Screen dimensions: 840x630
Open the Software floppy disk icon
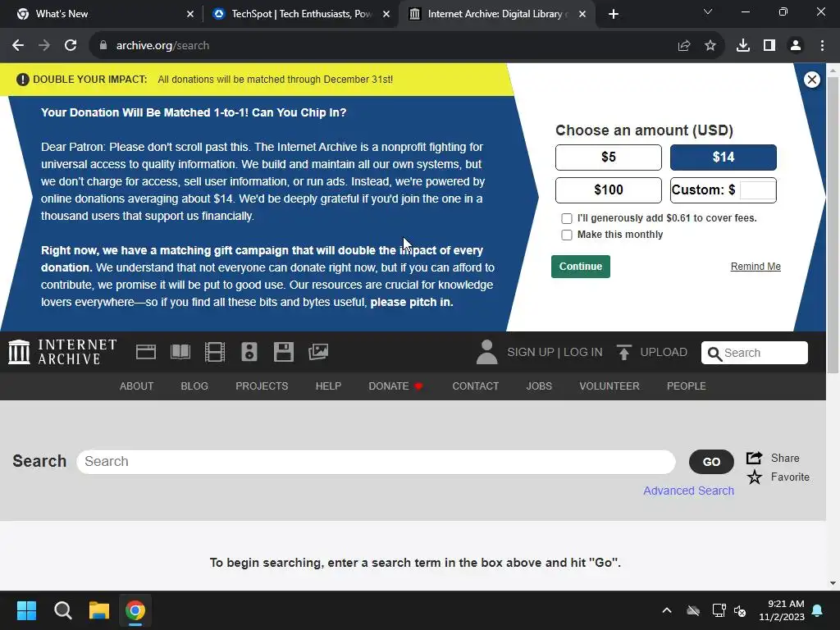[283, 352]
